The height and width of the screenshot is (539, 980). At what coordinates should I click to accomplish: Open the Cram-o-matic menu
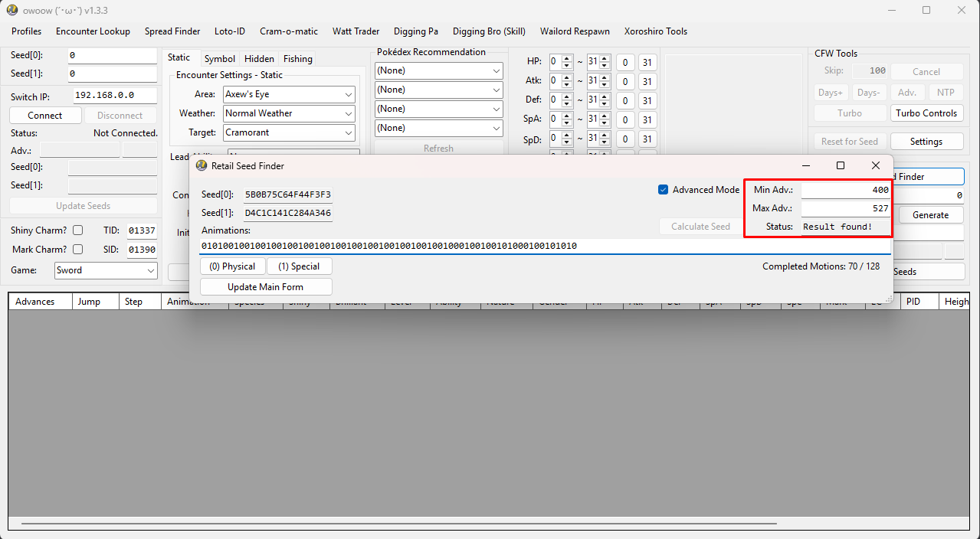point(288,31)
